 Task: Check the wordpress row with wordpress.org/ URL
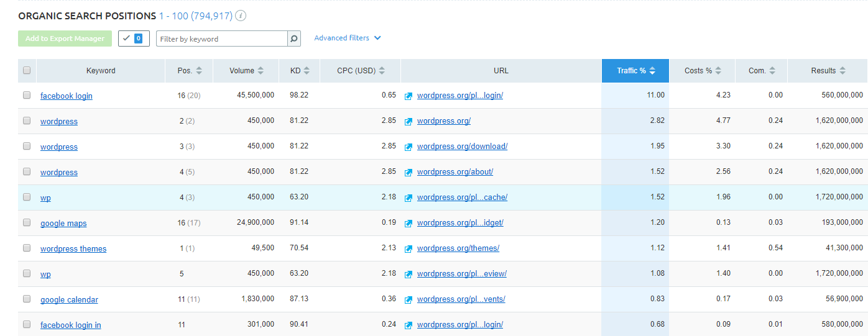point(27,120)
